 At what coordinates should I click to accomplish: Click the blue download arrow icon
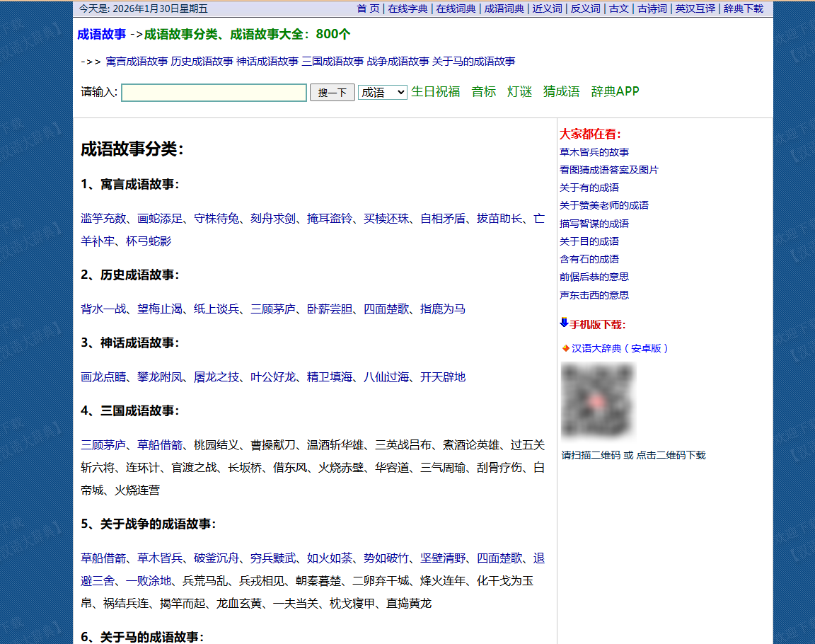pyautogui.click(x=564, y=323)
